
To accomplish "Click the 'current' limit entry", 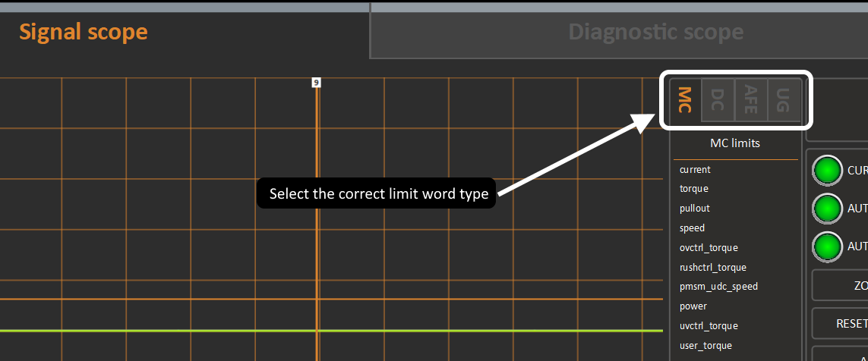I will (x=695, y=170).
